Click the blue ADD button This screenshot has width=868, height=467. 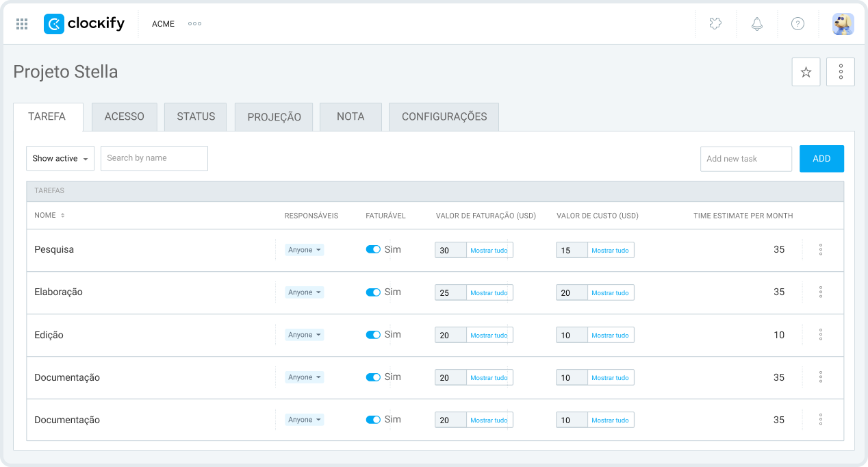pos(821,158)
